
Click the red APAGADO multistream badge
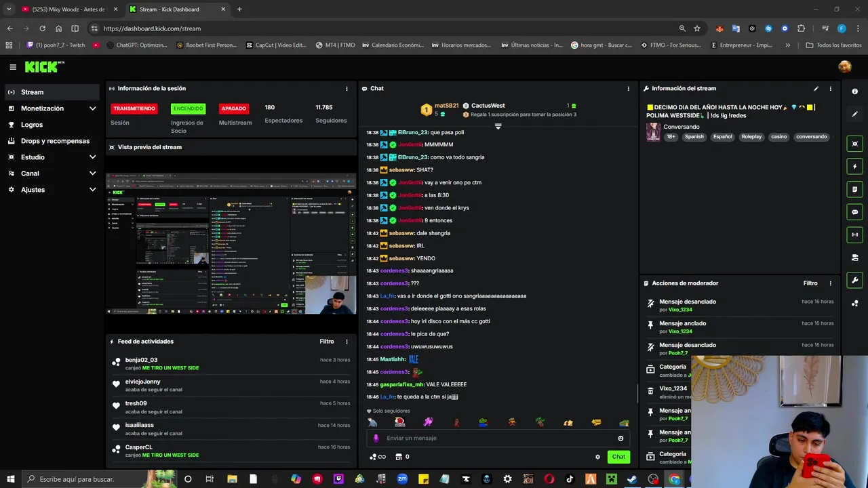[x=233, y=108]
